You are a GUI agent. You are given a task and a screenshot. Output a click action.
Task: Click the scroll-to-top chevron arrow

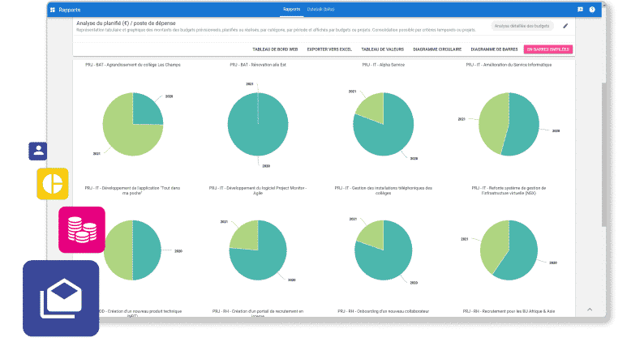coord(590,310)
